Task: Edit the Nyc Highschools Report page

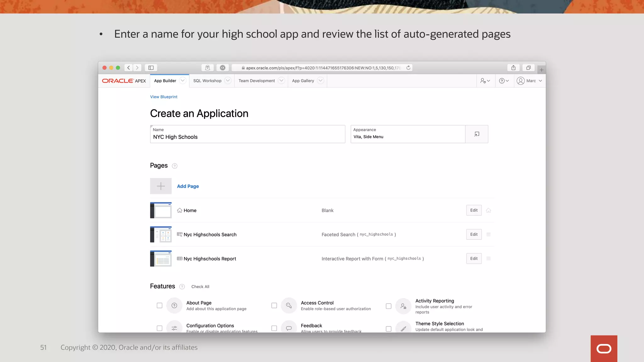Action: click(x=474, y=259)
